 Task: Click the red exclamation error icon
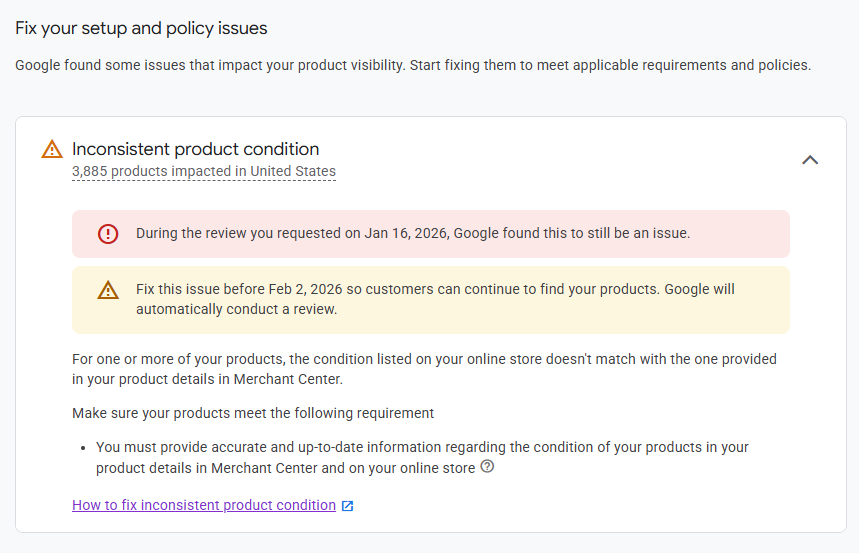107,234
